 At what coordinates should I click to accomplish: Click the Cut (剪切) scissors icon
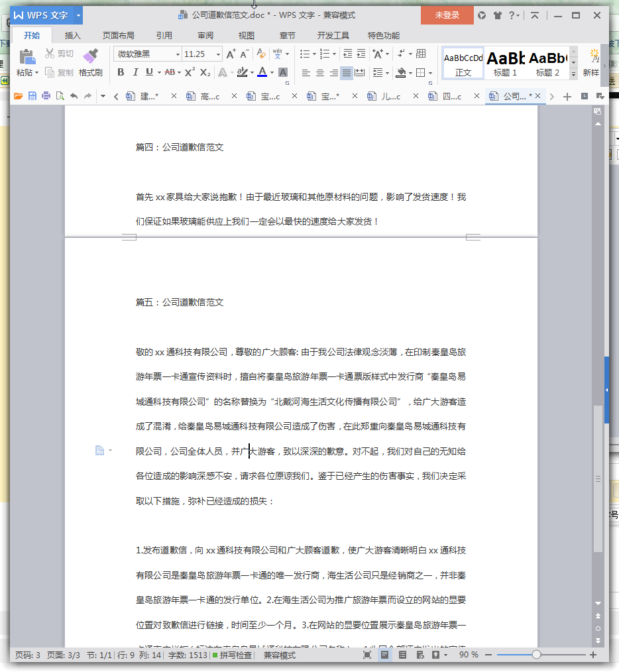pyautogui.click(x=50, y=53)
